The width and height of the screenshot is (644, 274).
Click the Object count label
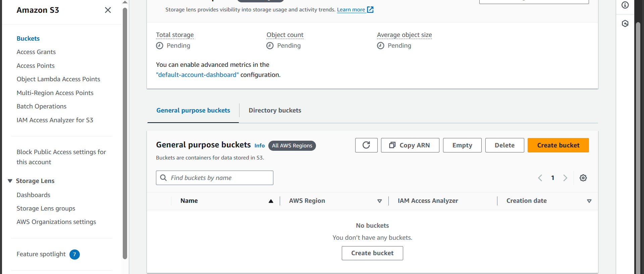coord(285,35)
